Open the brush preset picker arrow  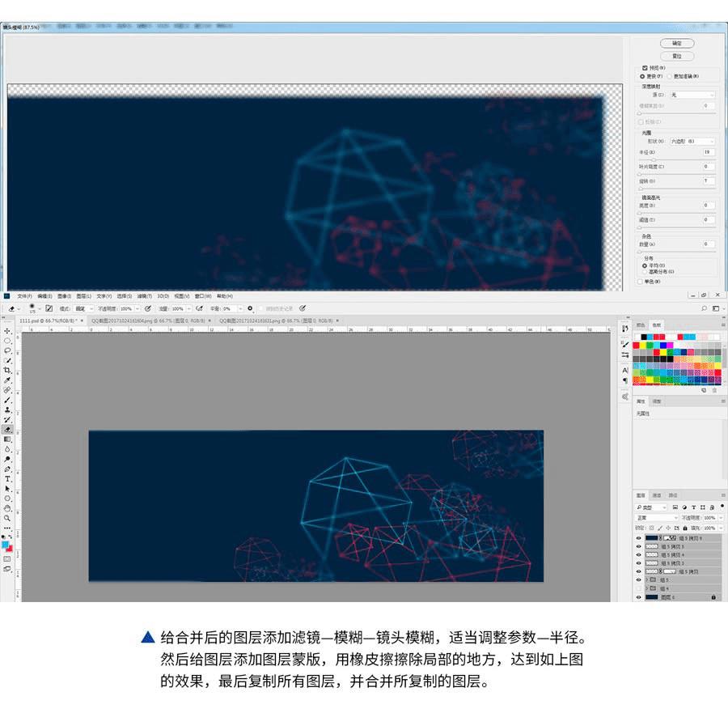tap(40, 309)
